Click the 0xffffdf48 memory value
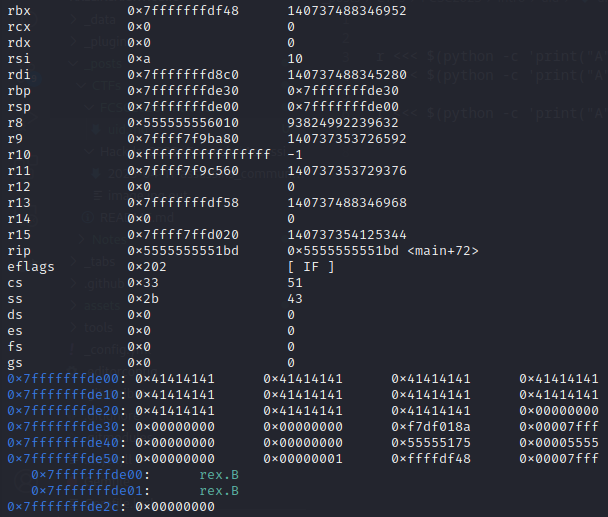Screen dimensions: 608x517 431,458
